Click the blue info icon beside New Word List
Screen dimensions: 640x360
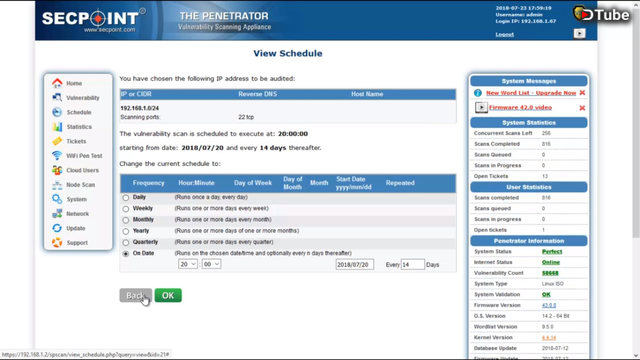pyautogui.click(x=478, y=93)
